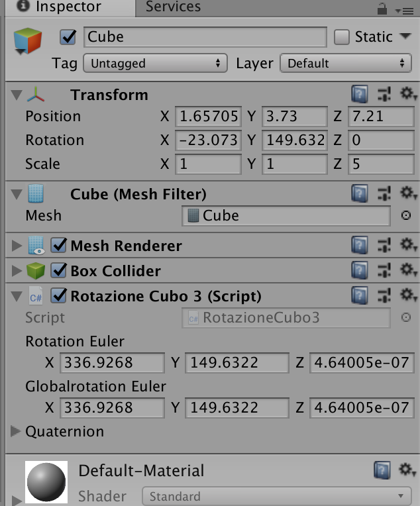The height and width of the screenshot is (506, 420).
Task: Click the Script field RotazioneCubo3
Action: tap(286, 318)
